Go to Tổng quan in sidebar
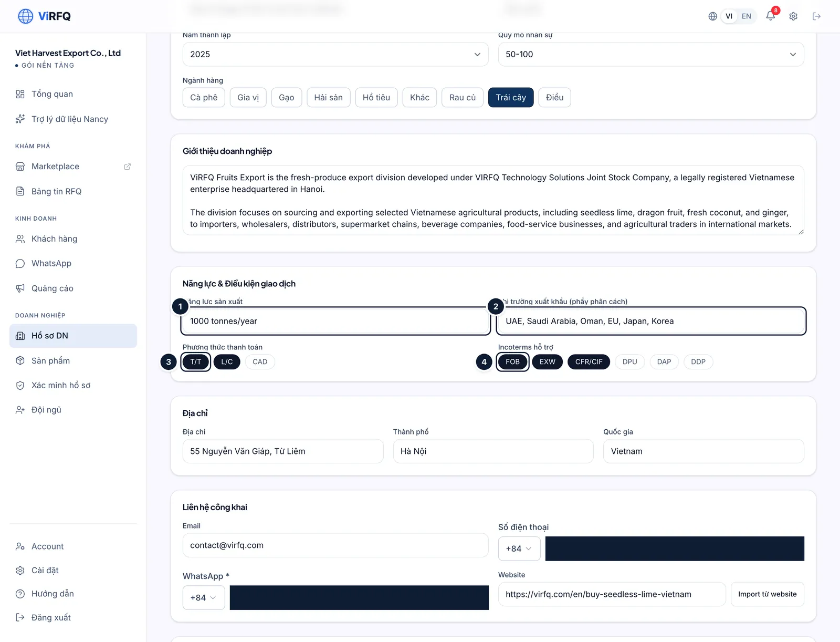The width and height of the screenshot is (840, 642). point(73,94)
